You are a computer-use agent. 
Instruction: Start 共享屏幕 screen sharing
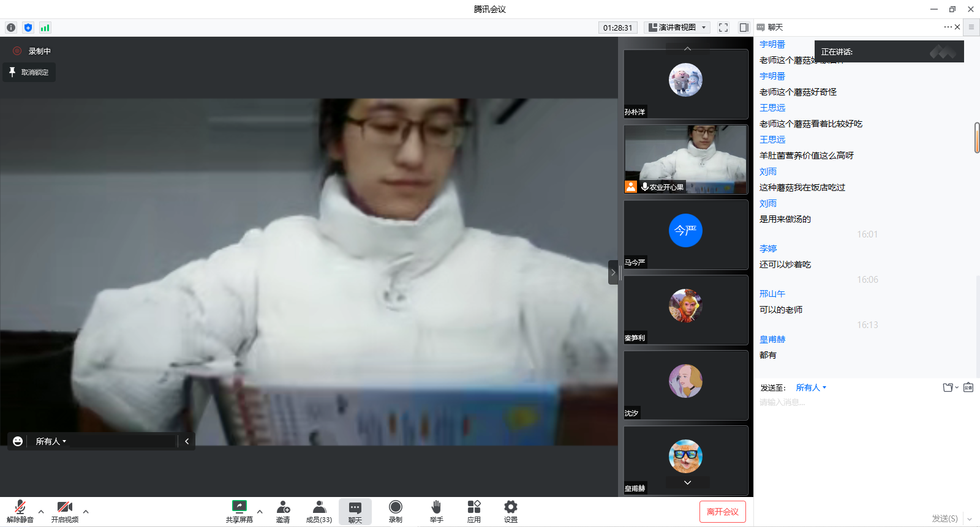point(239,511)
